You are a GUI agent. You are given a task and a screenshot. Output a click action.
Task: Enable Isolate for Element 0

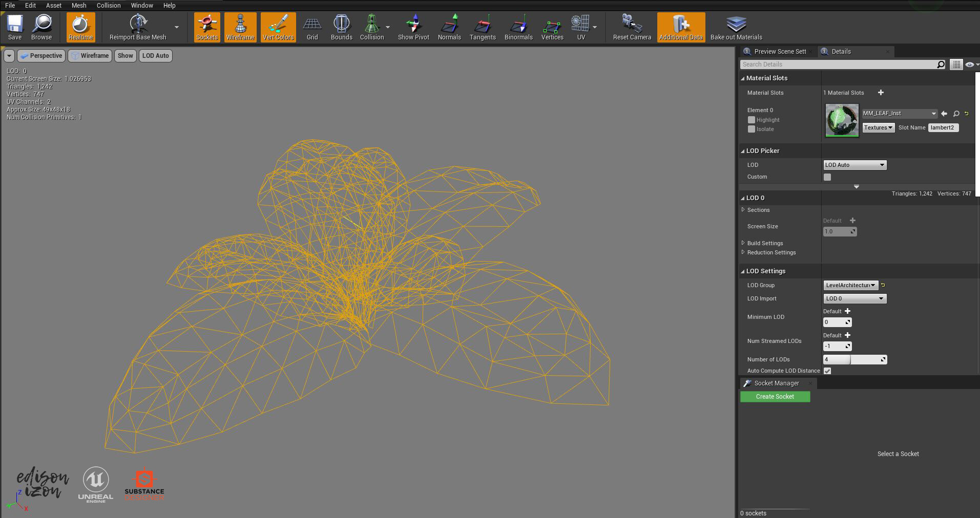752,129
